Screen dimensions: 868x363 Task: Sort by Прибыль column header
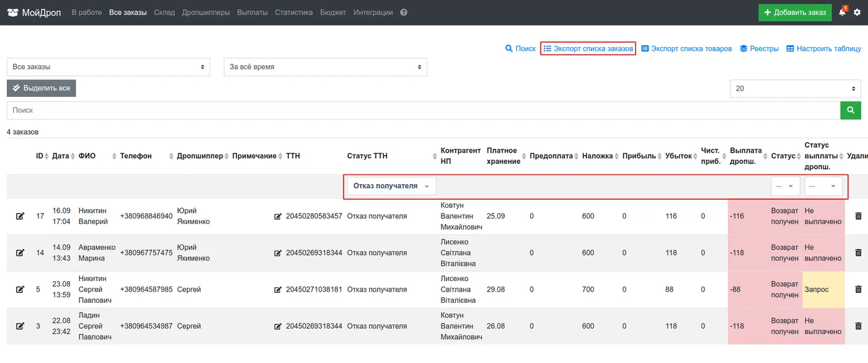(x=639, y=156)
